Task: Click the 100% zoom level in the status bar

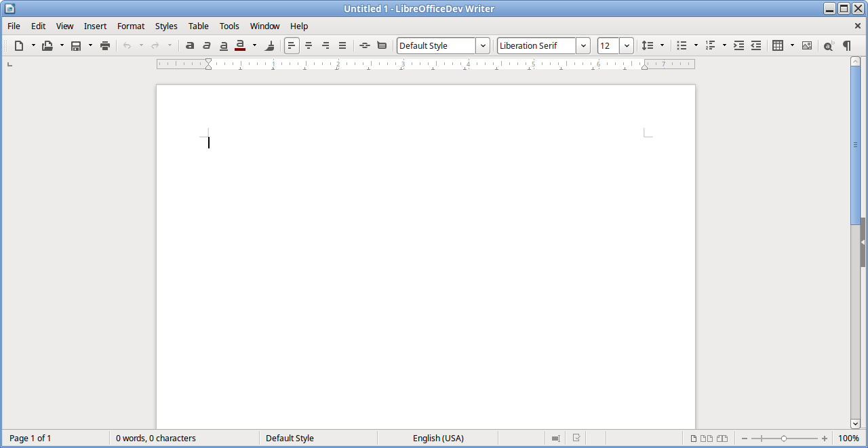Action: (849, 439)
